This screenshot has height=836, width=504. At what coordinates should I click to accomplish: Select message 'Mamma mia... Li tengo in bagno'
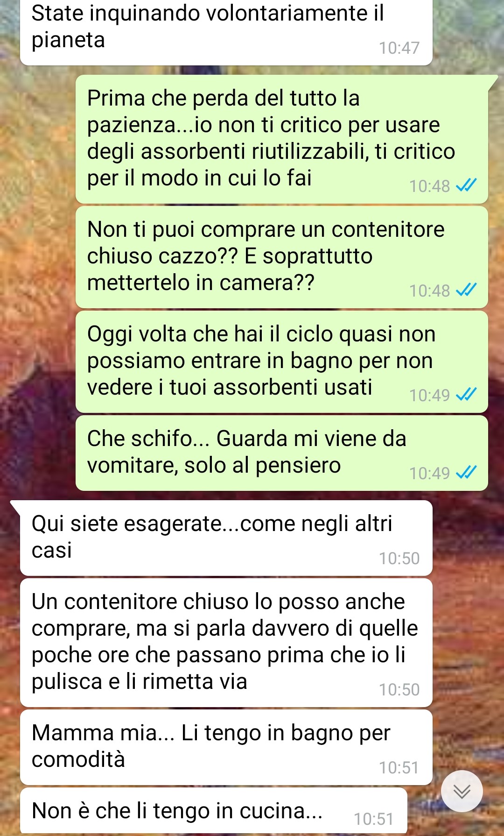226,747
